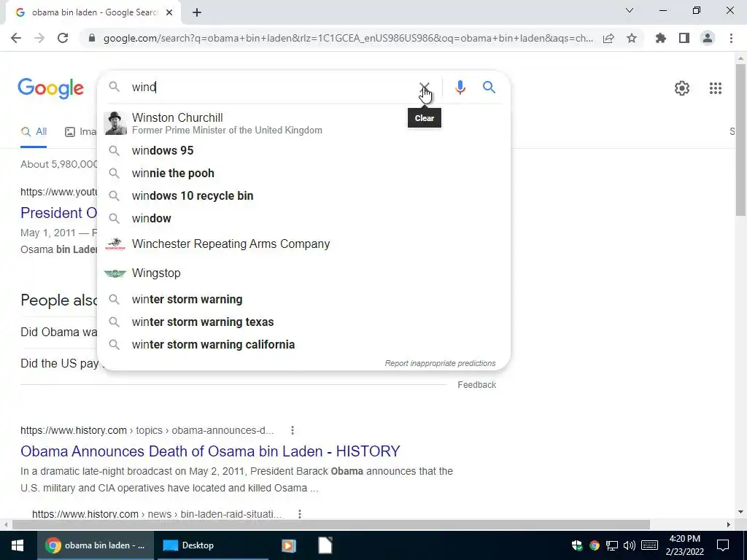Open blank document taskbar icon

[x=325, y=545]
